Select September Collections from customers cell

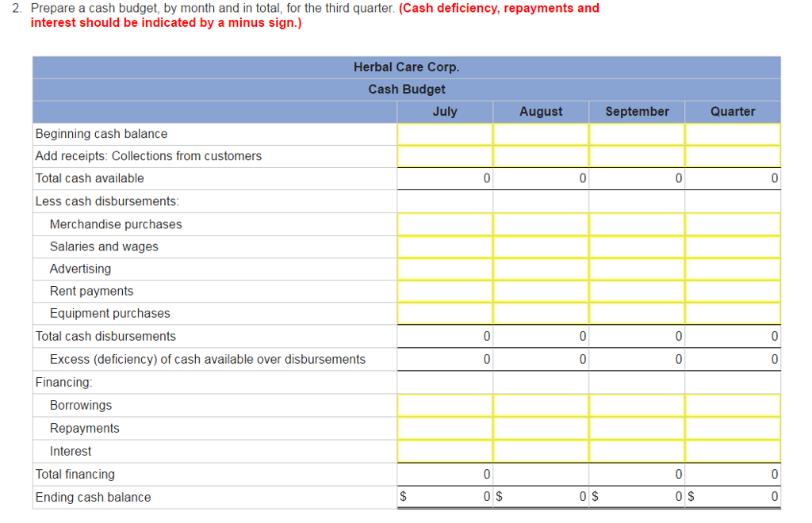[x=637, y=156]
